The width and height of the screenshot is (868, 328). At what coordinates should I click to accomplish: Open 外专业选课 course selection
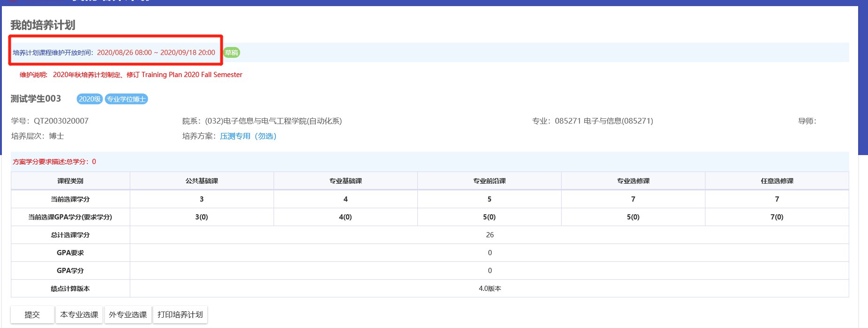128,315
